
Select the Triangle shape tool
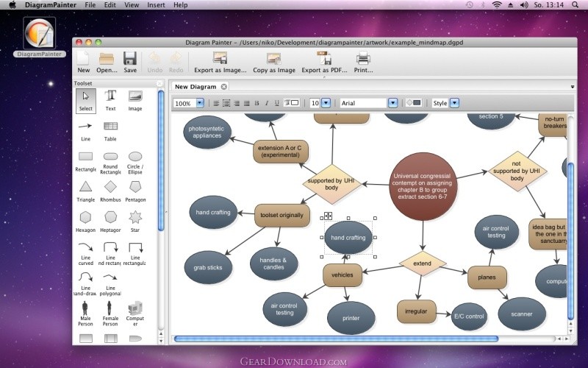(x=85, y=191)
